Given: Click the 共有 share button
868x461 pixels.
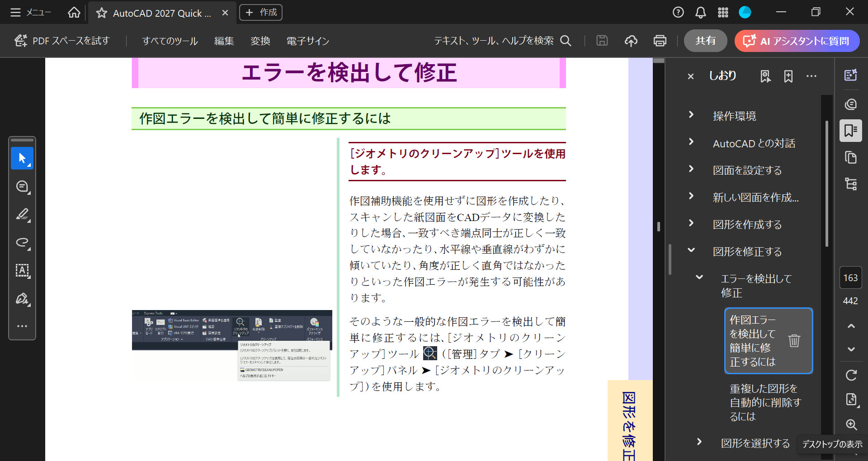Looking at the screenshot, I should [x=705, y=41].
